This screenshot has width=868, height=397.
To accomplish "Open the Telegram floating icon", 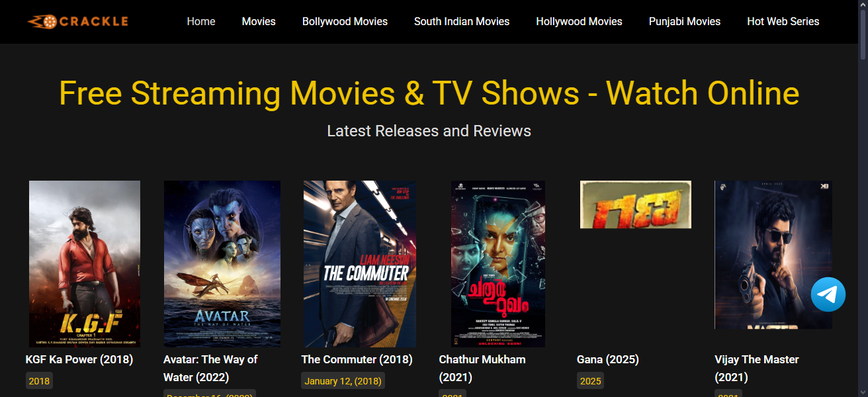I will click(828, 294).
